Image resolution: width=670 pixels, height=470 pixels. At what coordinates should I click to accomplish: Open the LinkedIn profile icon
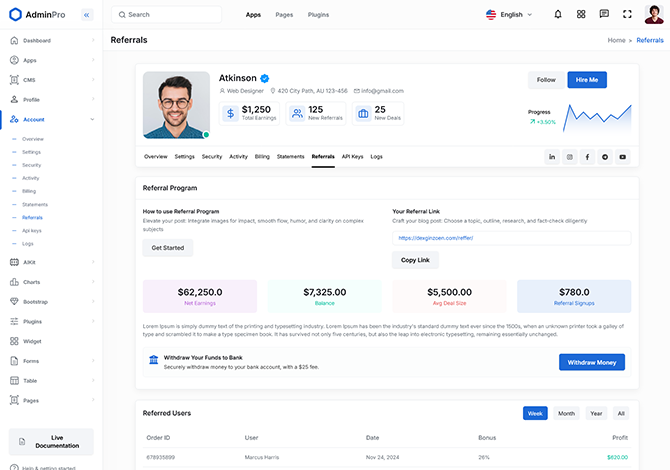(552, 157)
